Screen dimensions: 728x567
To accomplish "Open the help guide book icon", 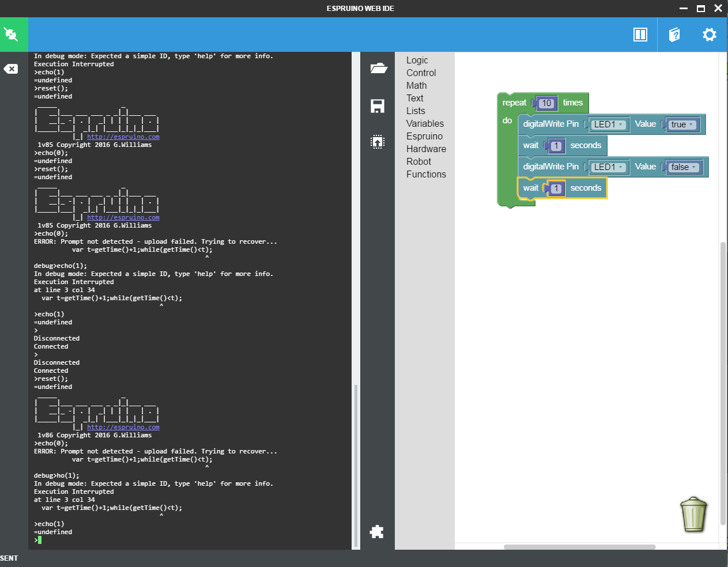I will pyautogui.click(x=674, y=35).
